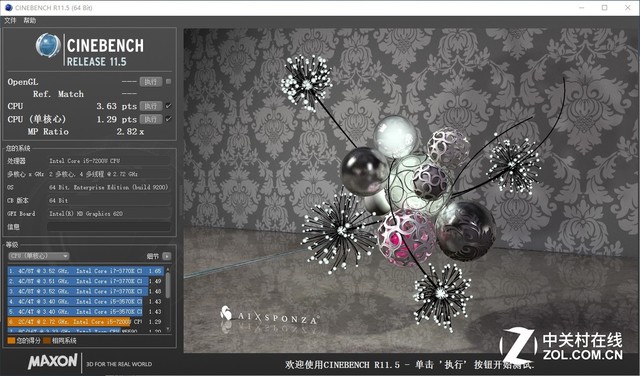The height and width of the screenshot is (376, 640).
Task: Select rank 5 Intel Core i5-3570K row
Action: coord(86,311)
